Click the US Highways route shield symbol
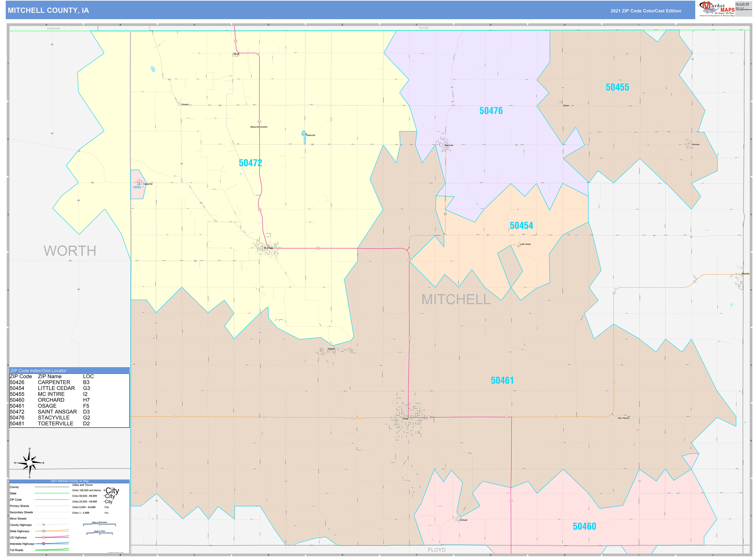Image resolution: width=756 pixels, height=557 pixels. (43, 538)
